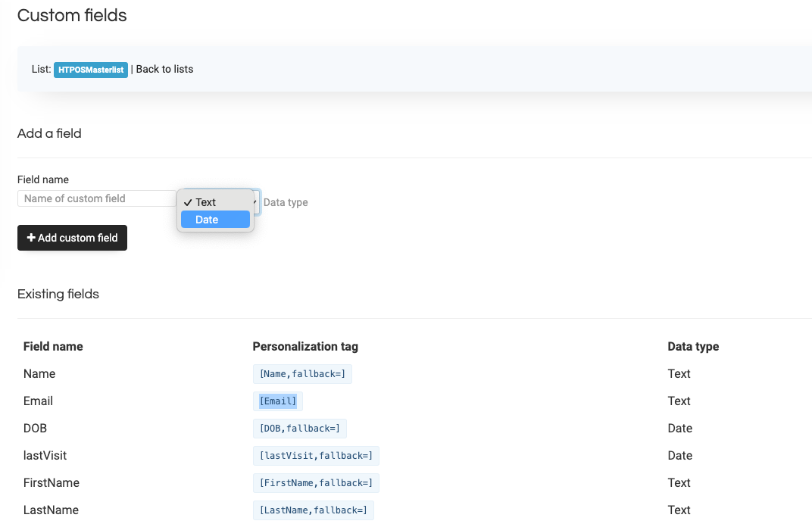Select the checked Text option in dropdown
The width and height of the screenshot is (812, 524).
pos(215,202)
